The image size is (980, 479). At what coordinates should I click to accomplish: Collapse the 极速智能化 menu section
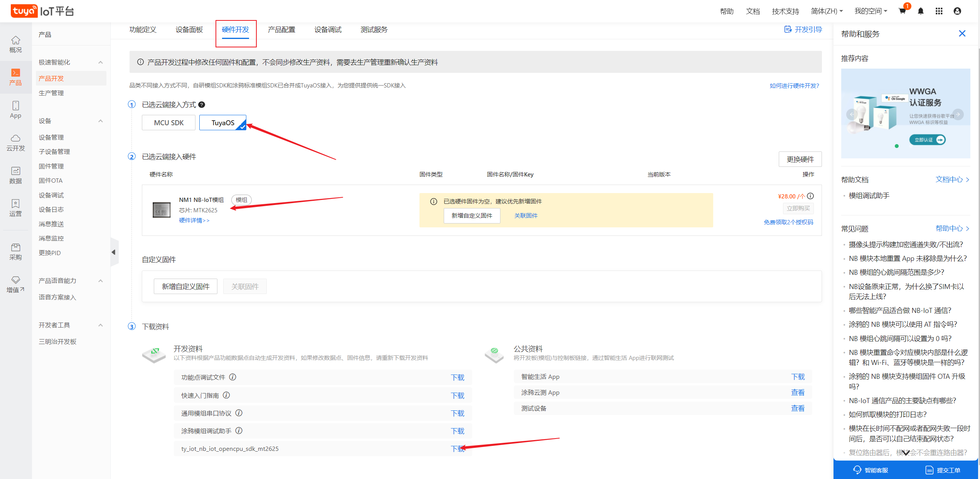click(x=100, y=62)
